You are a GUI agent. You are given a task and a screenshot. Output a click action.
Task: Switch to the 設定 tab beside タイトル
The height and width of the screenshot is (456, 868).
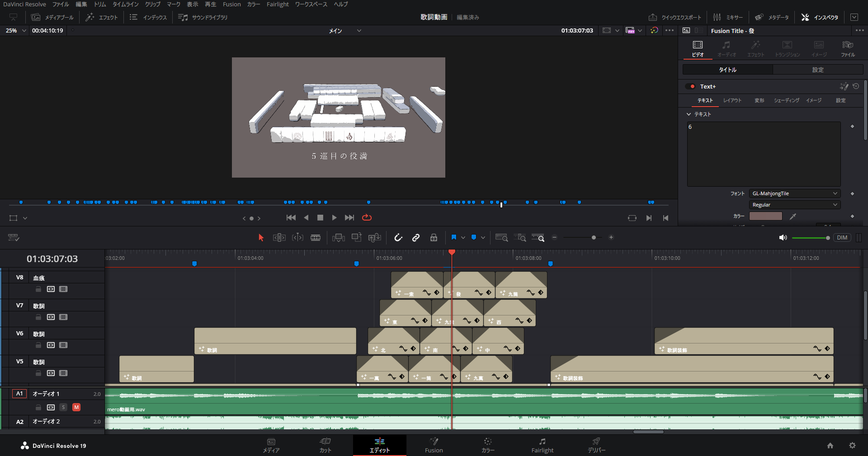pyautogui.click(x=817, y=70)
